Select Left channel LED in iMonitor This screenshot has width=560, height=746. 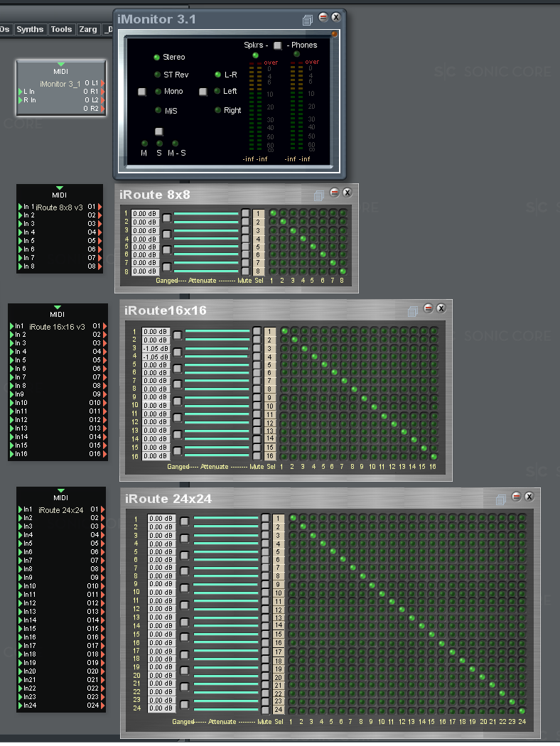tap(217, 92)
